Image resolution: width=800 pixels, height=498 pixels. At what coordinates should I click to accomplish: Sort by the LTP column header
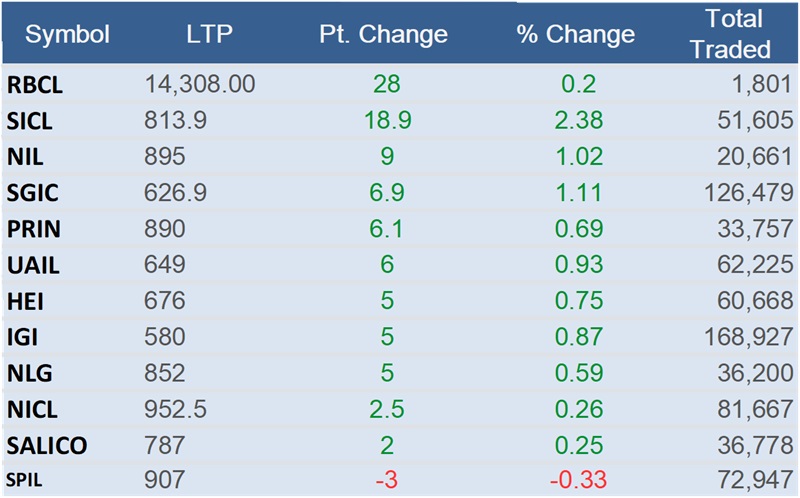[209, 35]
